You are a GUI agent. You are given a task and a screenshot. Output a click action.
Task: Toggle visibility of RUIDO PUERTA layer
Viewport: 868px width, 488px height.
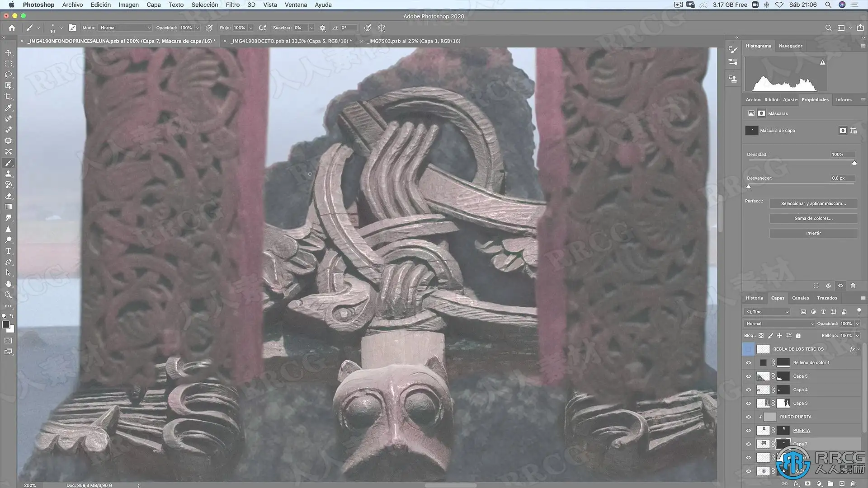(748, 417)
